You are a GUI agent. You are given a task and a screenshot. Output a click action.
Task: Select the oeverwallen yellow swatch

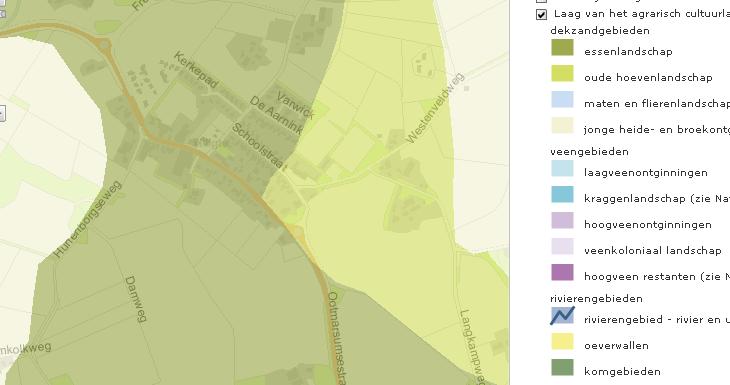pyautogui.click(x=562, y=342)
